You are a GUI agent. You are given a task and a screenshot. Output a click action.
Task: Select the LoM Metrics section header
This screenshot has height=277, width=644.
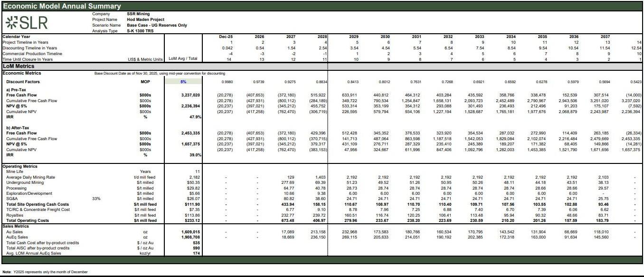tap(19, 67)
